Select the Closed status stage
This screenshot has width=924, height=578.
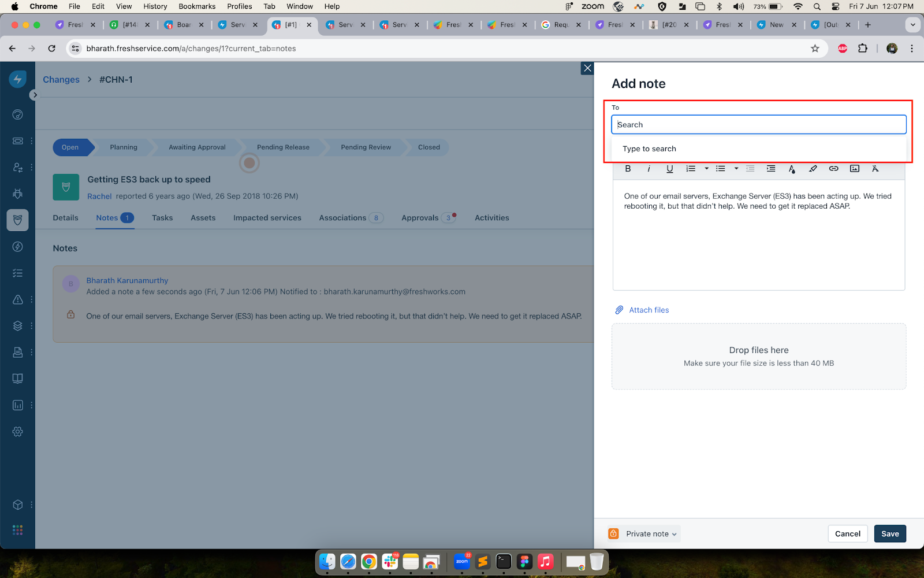point(429,147)
